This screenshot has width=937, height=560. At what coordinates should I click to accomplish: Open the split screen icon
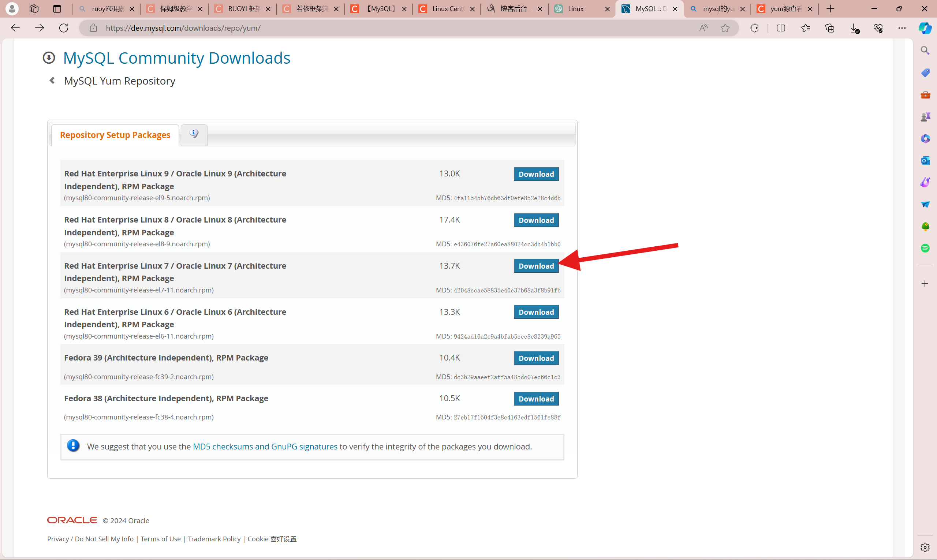pos(781,28)
